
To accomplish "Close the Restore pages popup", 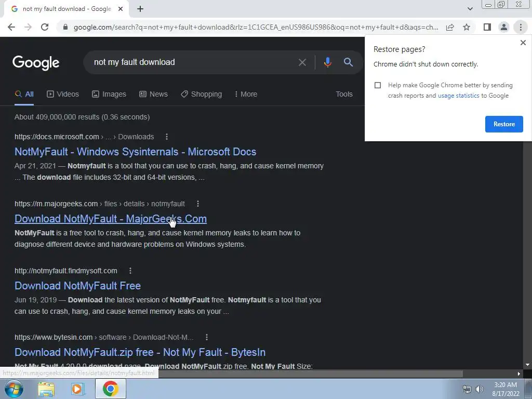I will click(x=523, y=43).
